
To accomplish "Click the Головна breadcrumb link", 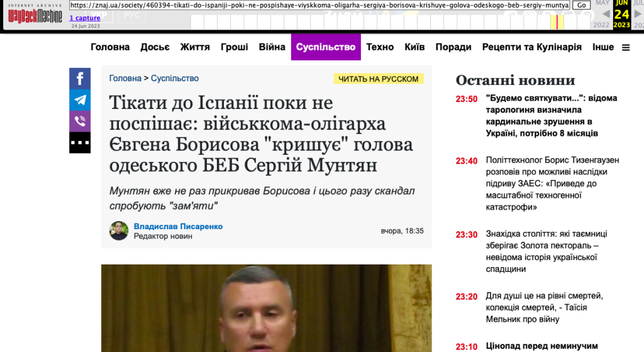I will 125,78.
